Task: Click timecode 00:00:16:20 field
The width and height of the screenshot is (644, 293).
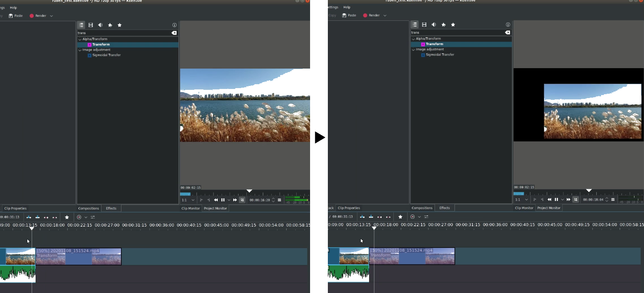Action: pyautogui.click(x=260, y=200)
